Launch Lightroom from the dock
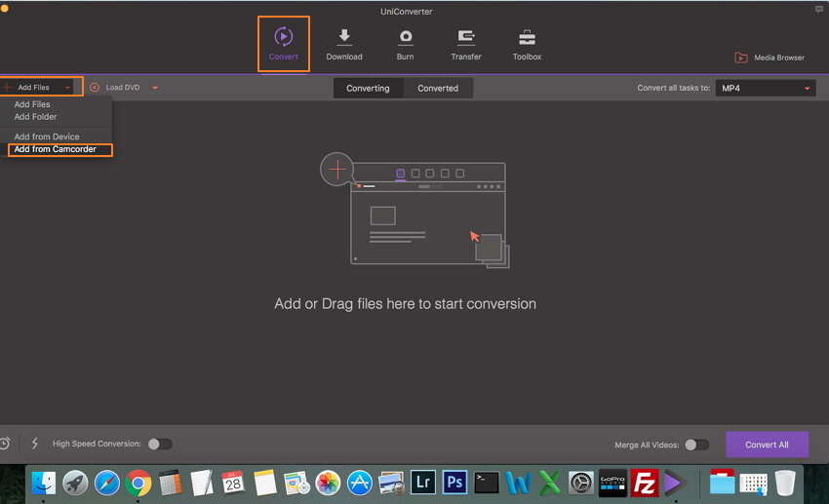This screenshot has height=504, width=829. 423,483
